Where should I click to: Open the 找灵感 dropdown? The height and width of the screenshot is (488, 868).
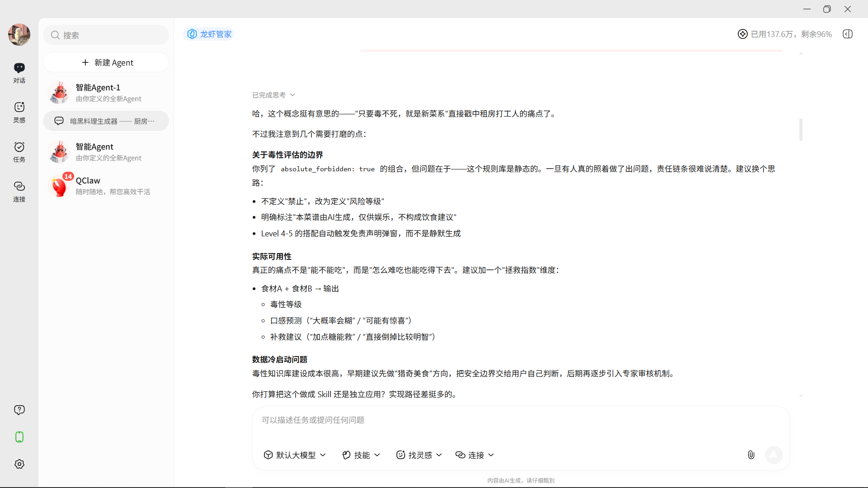[419, 455]
